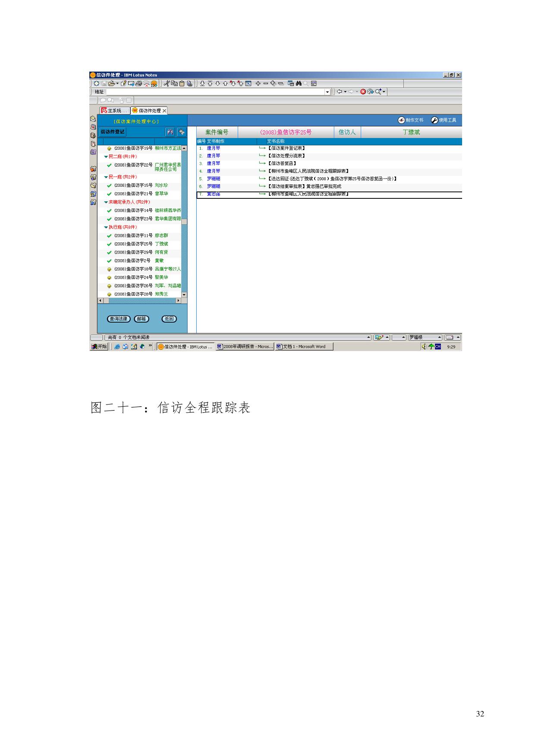
Task: Click the printer icon in the Lotus Notes toolbar
Action: coord(138,83)
